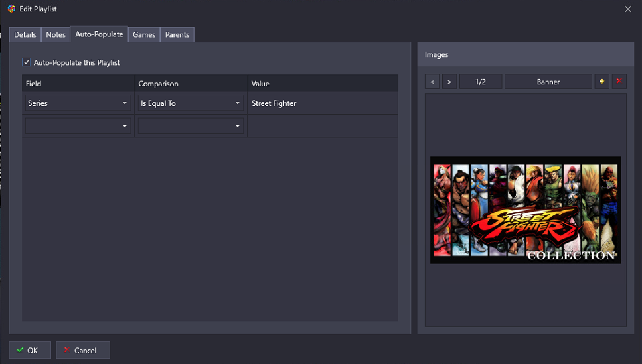Close the Edit Playlist dialog

click(x=627, y=9)
